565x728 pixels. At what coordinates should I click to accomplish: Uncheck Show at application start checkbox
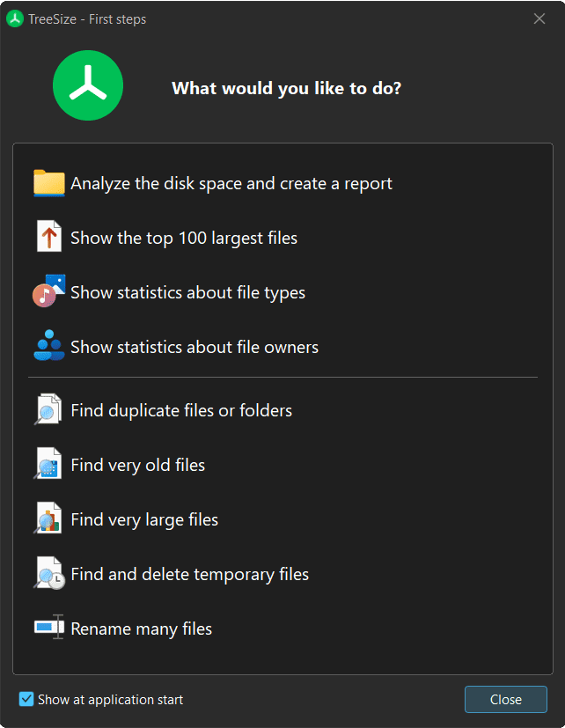click(x=26, y=699)
